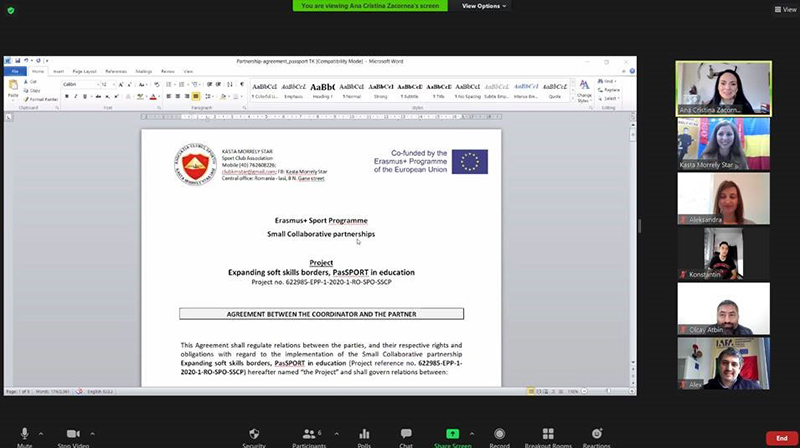Toggle Strikethrough formatting
This screenshot has width=800, height=448.
(x=98, y=96)
